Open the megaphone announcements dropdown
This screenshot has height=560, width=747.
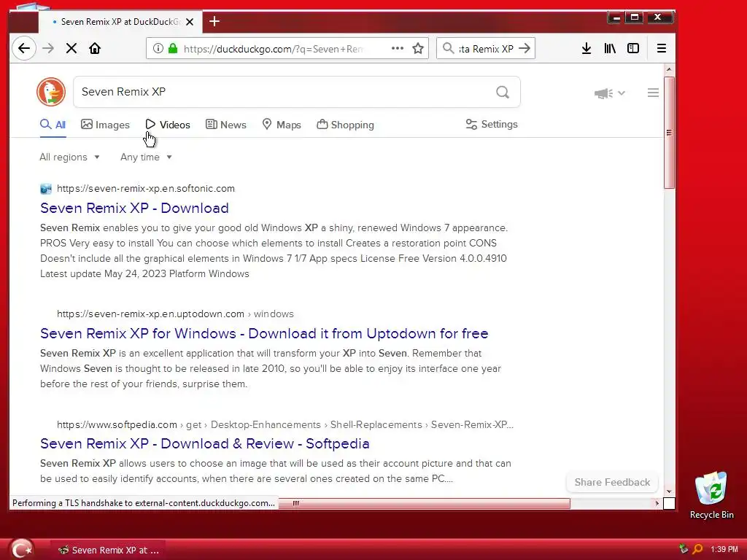(609, 93)
